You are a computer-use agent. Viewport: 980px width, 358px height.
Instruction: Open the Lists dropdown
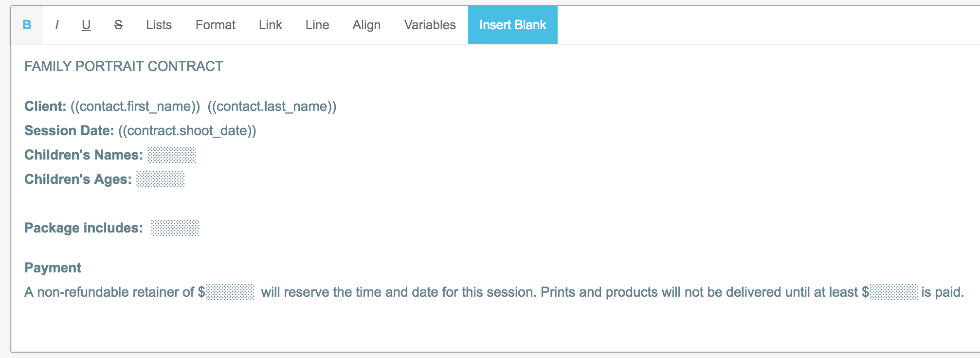(159, 25)
